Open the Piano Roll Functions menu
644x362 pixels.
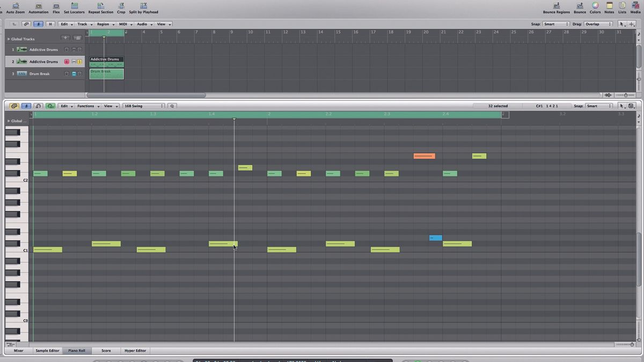tap(87, 106)
